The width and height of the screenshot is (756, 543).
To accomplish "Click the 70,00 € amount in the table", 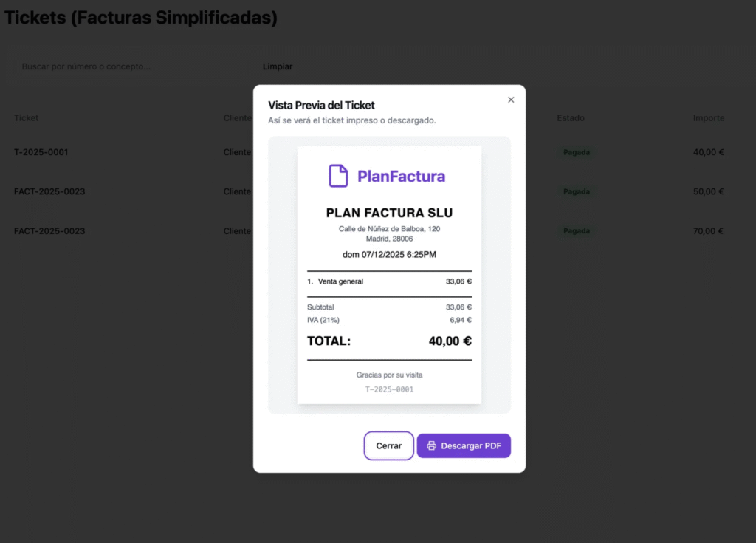I will [708, 231].
